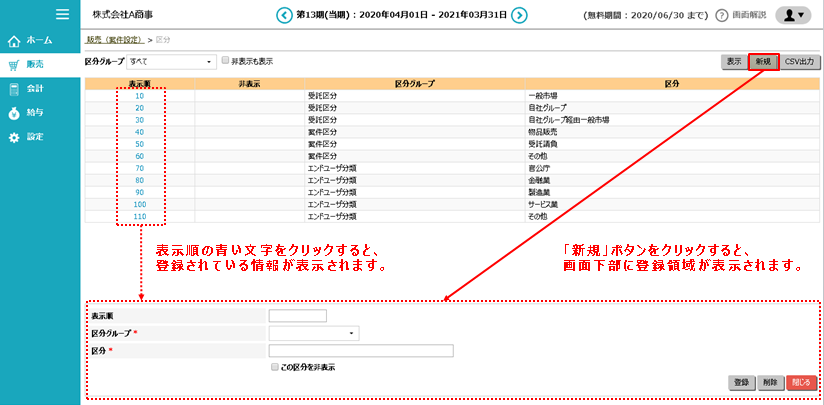Image resolution: width=824 pixels, height=405 pixels.
Task: Open the user account menu
Action: [793, 15]
